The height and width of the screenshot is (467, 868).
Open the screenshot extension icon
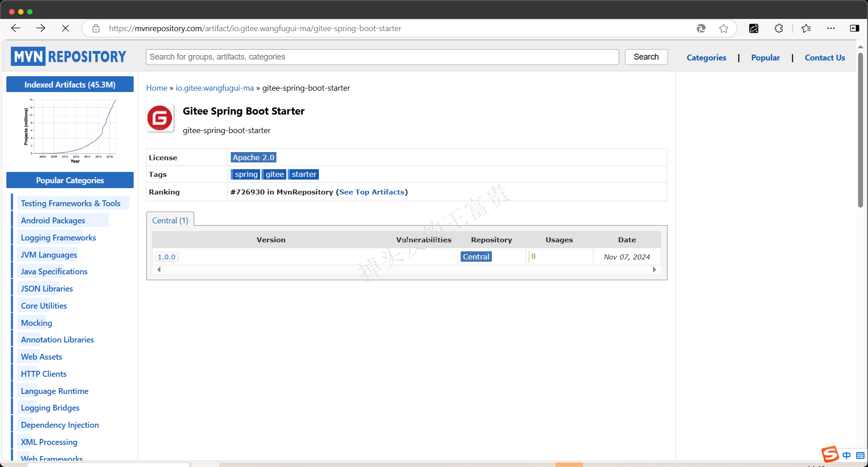click(754, 28)
